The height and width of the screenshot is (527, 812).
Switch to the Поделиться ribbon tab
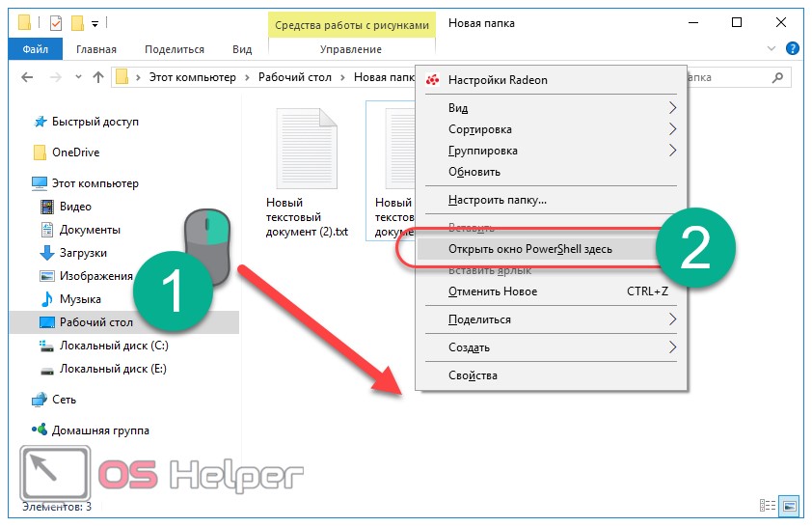[x=174, y=49]
